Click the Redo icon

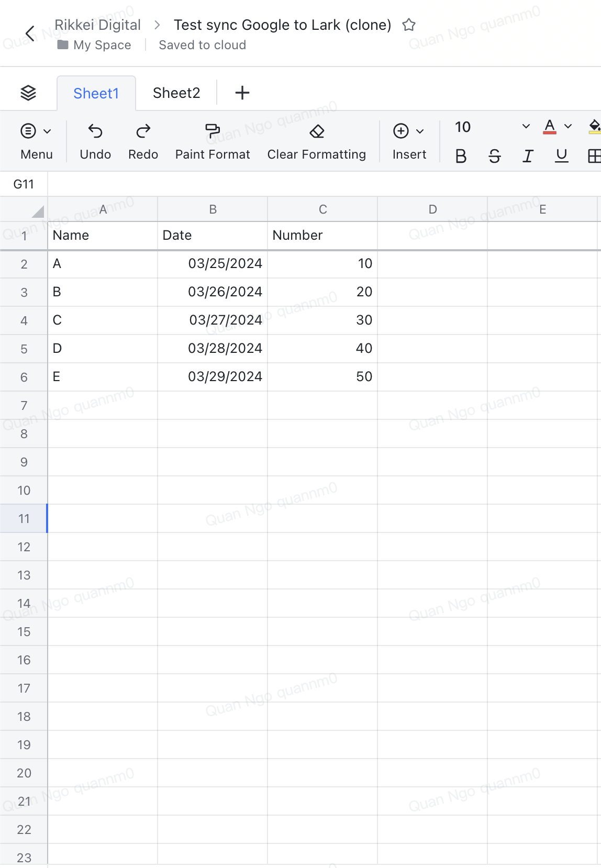click(143, 131)
